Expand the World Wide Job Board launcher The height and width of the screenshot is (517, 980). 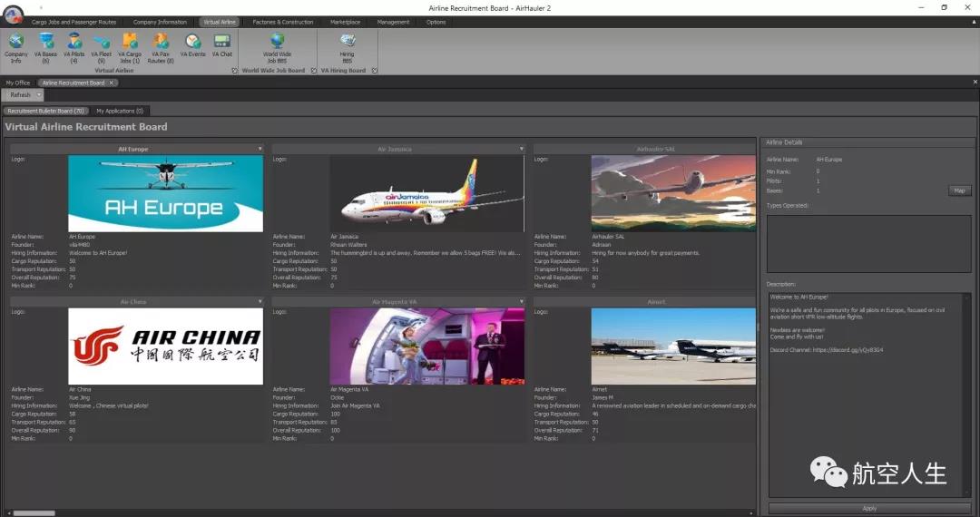(314, 71)
